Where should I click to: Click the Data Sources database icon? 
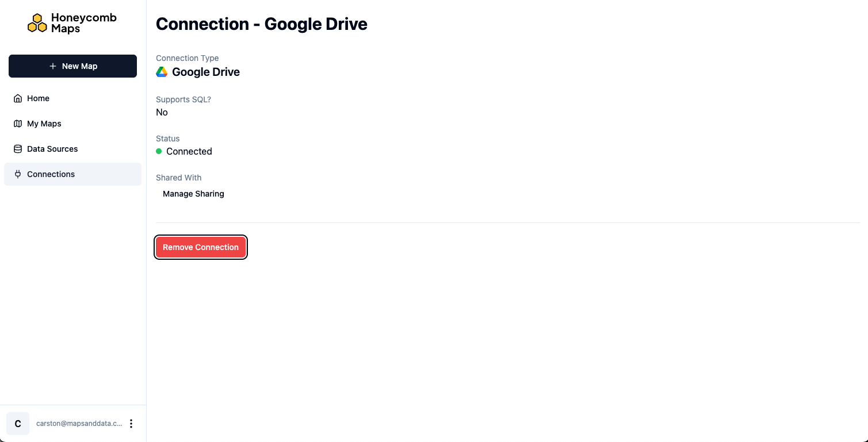17,149
